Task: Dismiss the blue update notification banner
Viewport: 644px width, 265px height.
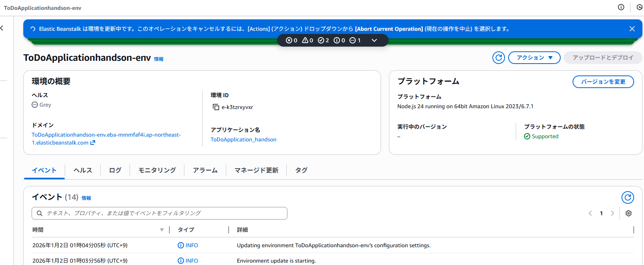Action: 632,29
